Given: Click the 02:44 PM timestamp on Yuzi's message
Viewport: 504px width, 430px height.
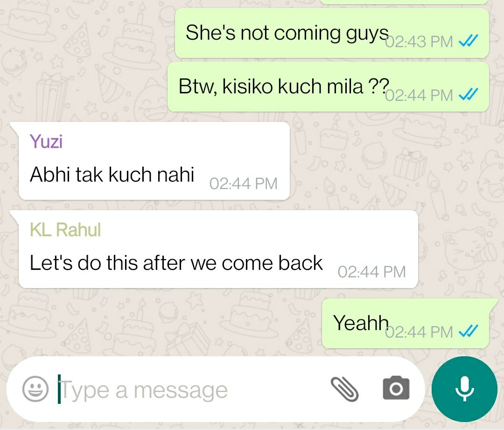Looking at the screenshot, I should tap(243, 184).
